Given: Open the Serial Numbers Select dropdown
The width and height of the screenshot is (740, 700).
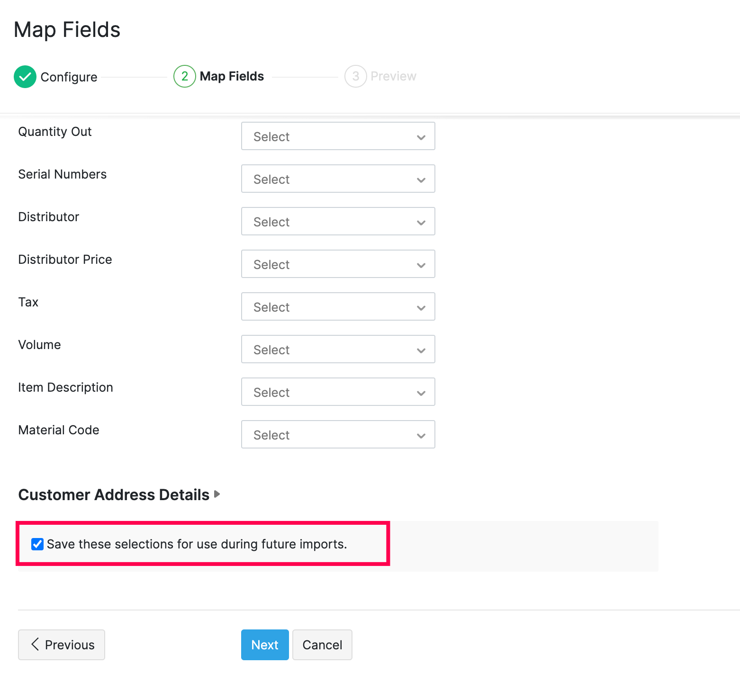Looking at the screenshot, I should (338, 179).
